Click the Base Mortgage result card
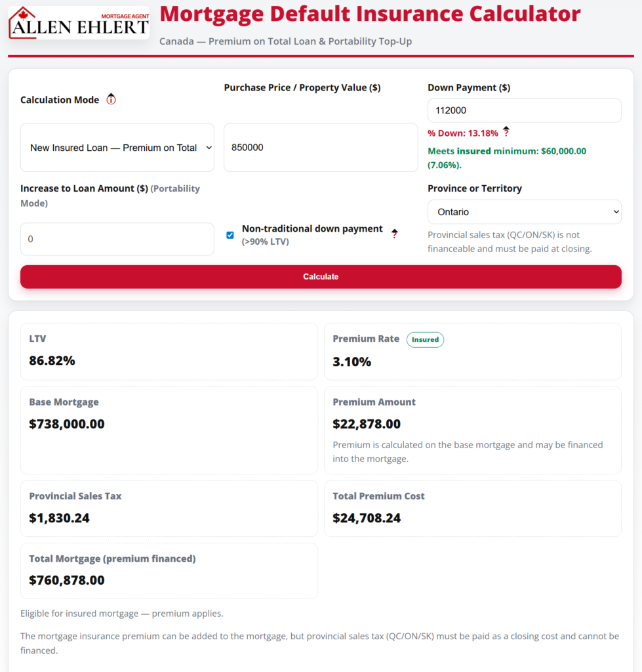This screenshot has height=672, width=642. pos(169,430)
